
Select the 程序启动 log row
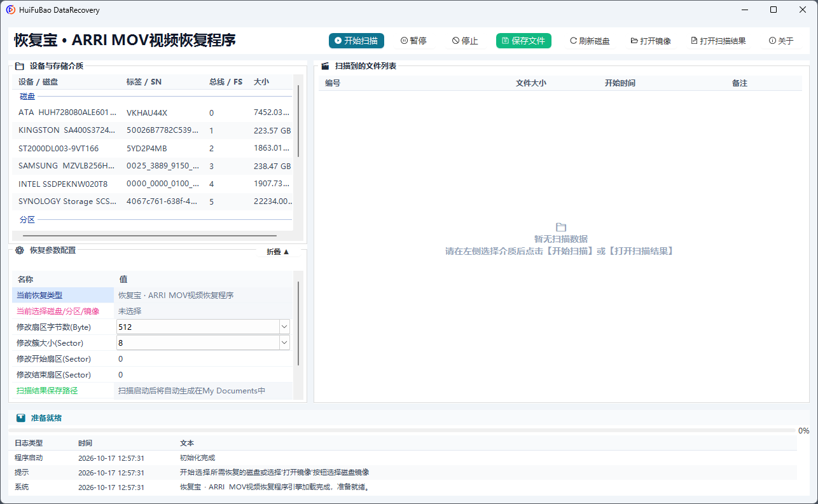pos(403,458)
